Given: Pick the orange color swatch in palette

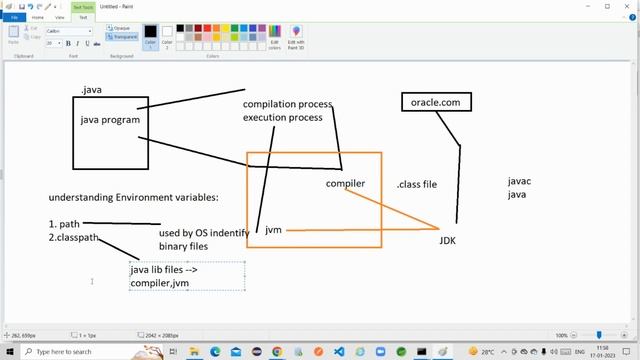Looking at the screenshot, I should [216, 28].
